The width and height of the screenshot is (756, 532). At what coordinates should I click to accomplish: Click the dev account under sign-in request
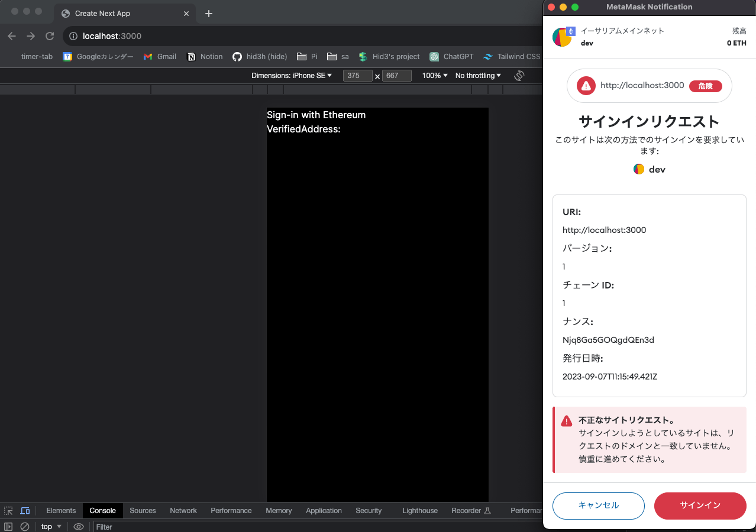[x=650, y=169]
